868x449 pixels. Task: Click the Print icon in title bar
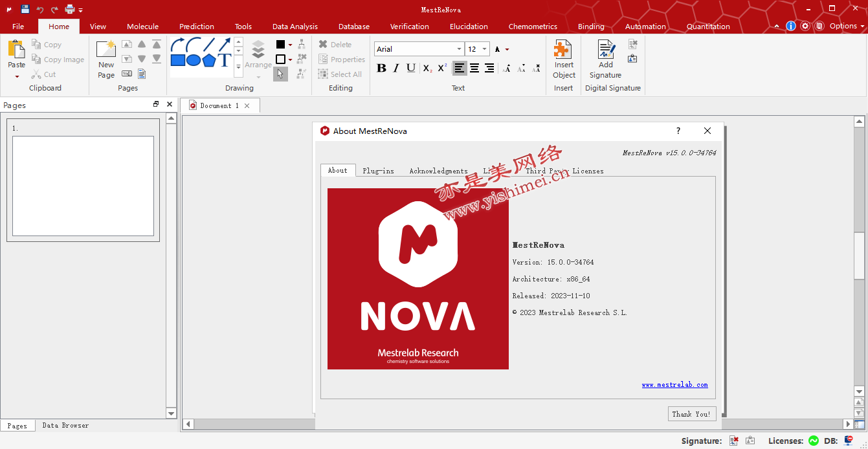(x=70, y=9)
